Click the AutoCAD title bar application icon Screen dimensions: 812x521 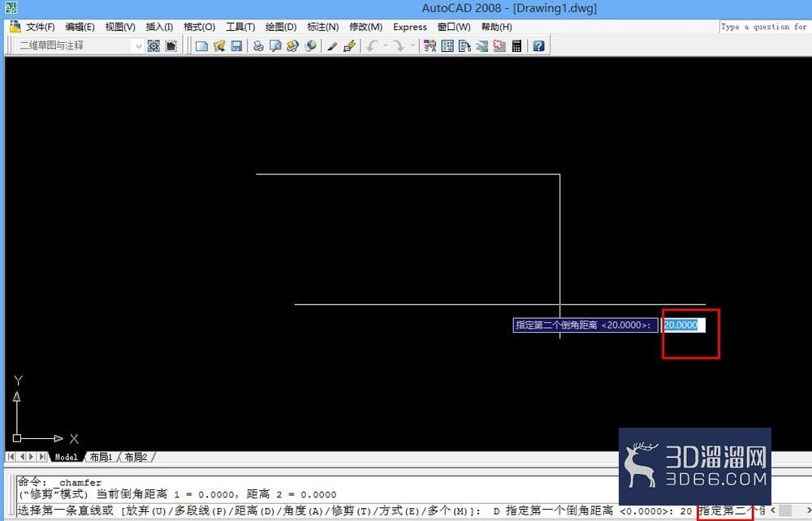click(x=11, y=7)
